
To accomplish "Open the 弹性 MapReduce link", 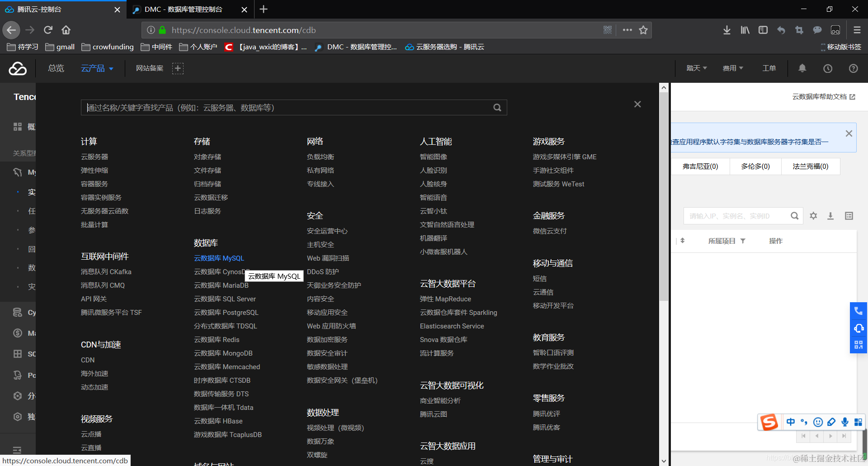I will coord(445,299).
